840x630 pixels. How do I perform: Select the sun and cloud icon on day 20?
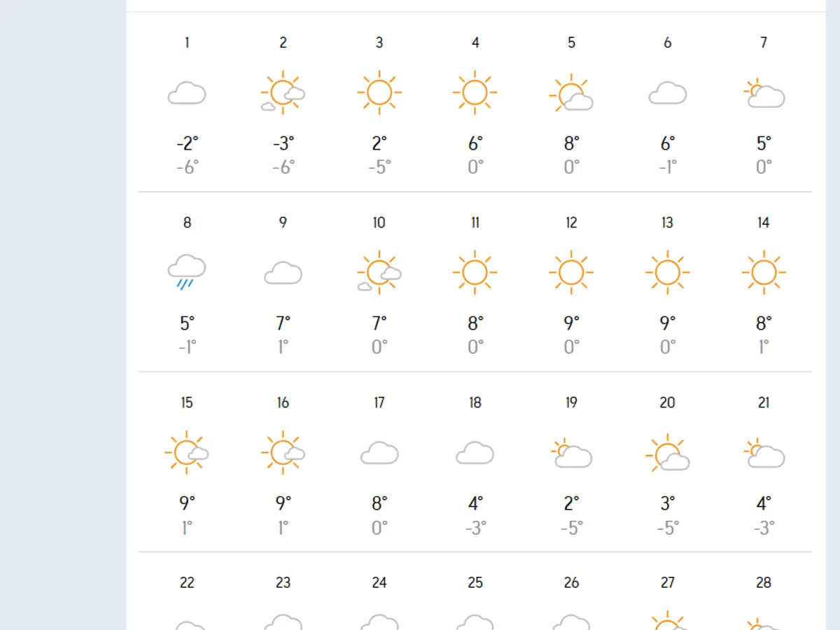(x=667, y=454)
